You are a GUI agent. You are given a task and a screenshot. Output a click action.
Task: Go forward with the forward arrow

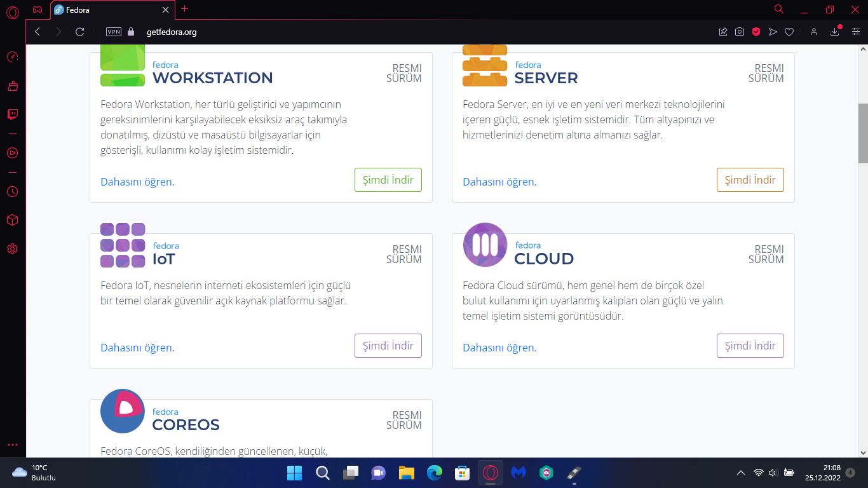tap(58, 32)
